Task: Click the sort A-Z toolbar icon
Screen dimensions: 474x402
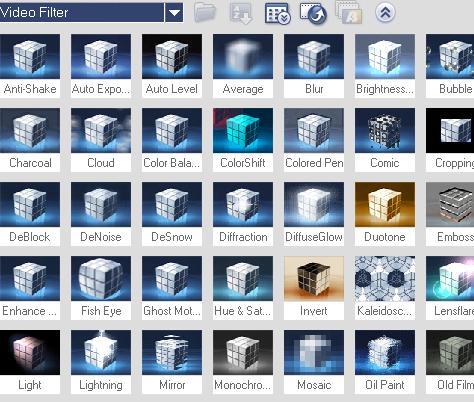Action: tap(241, 13)
